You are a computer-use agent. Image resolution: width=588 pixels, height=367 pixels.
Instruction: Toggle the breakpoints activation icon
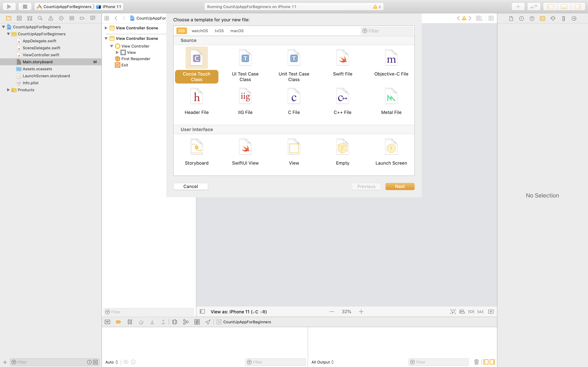119,322
